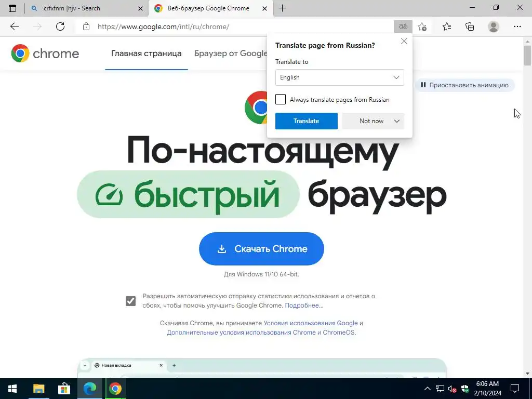Open Условия использования Google link
Screen dimensions: 532x399
click(311, 323)
